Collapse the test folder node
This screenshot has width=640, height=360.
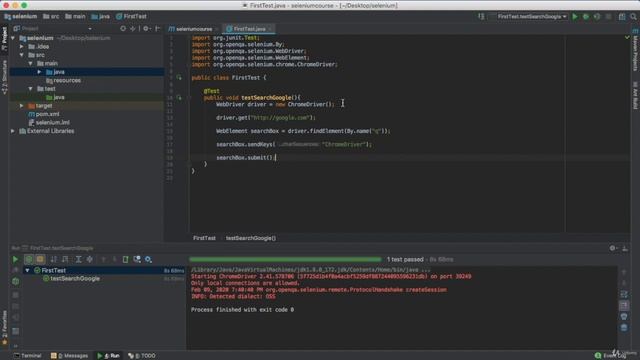31,89
